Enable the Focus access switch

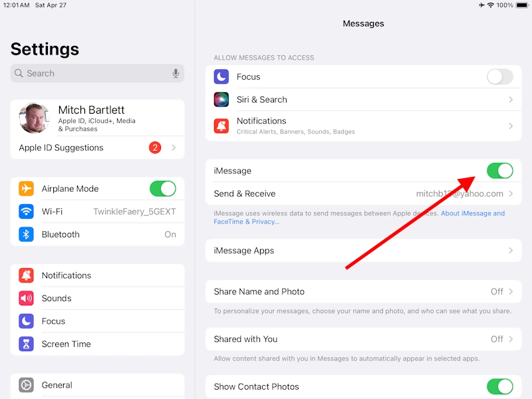point(500,77)
